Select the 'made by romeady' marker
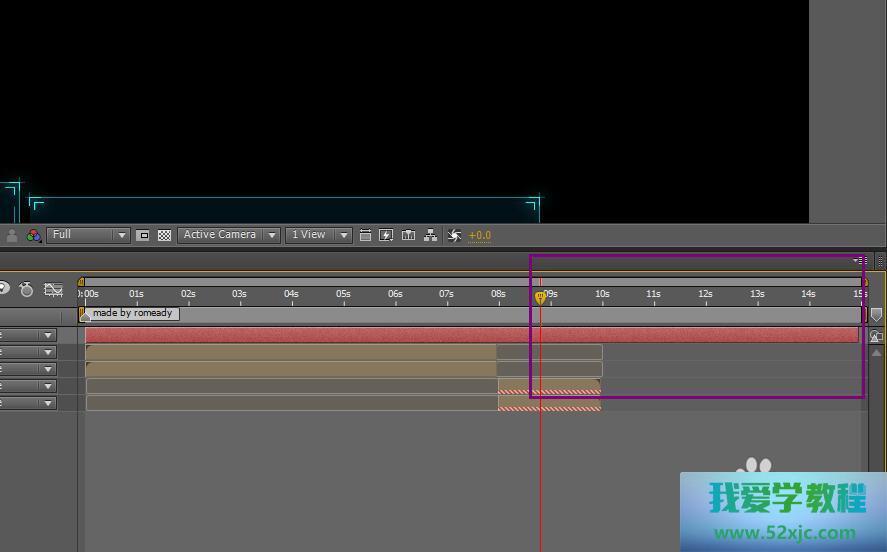This screenshot has height=552, width=887. pyautogui.click(x=132, y=314)
